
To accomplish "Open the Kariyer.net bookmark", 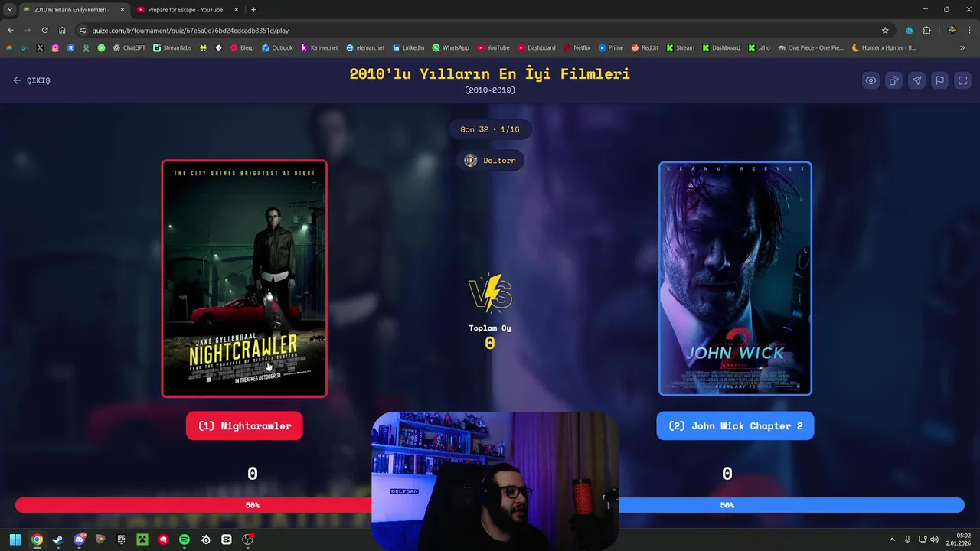I will tap(319, 47).
